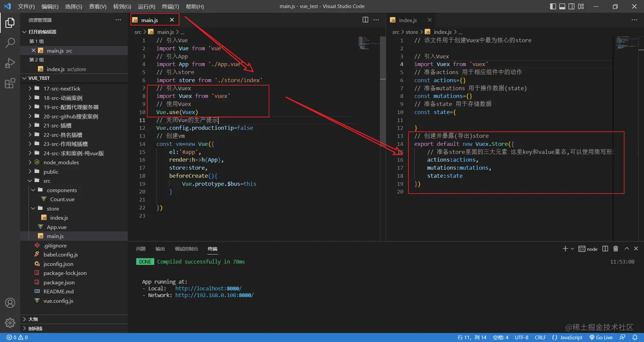This screenshot has height=342, width=644.
Task: Expand the public folder
Action: (x=74, y=172)
